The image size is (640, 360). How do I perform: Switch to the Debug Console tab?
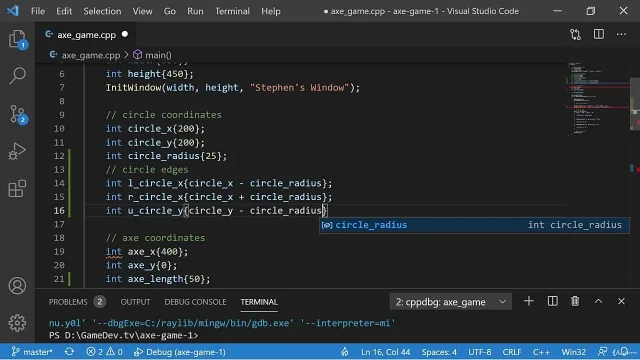tap(195, 302)
